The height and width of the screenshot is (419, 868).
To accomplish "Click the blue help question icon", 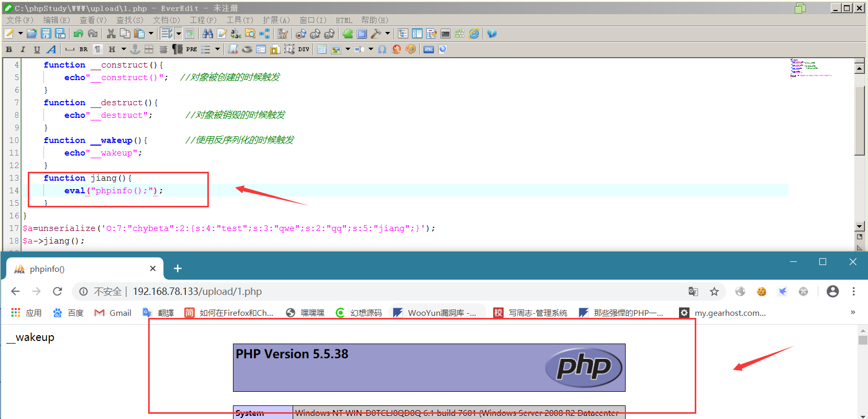I will tap(492, 34).
